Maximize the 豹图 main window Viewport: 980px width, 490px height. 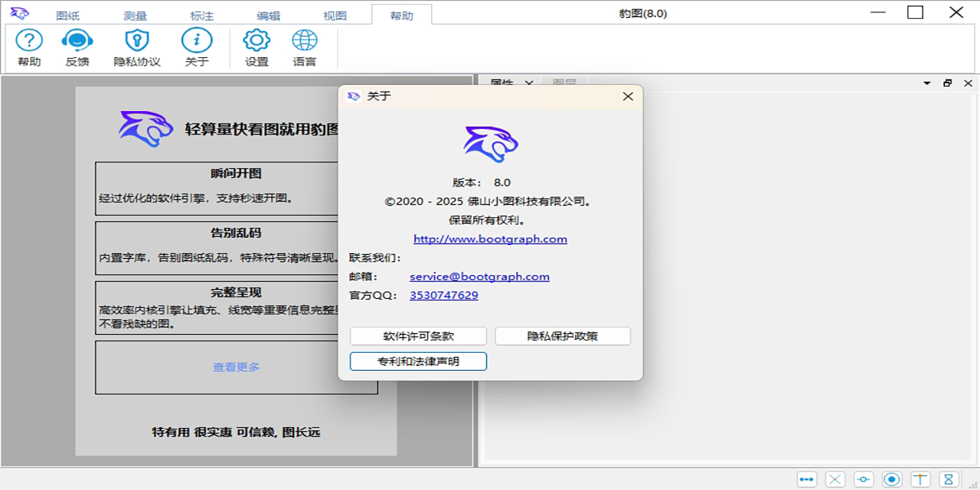tap(915, 12)
